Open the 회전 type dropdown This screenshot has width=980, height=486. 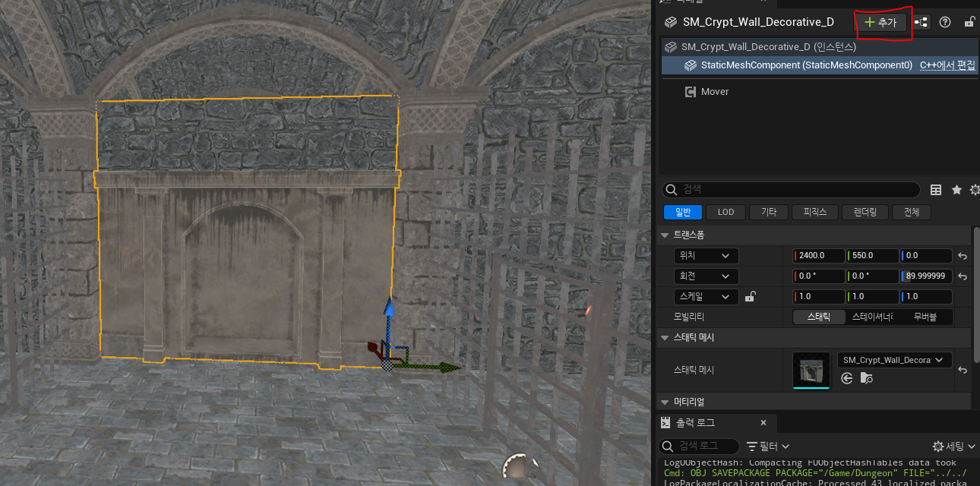click(707, 276)
